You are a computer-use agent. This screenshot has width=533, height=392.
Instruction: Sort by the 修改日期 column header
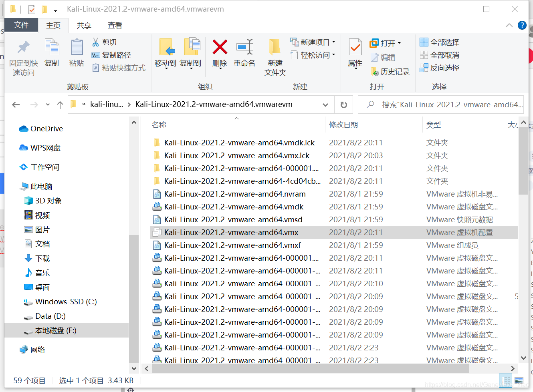343,125
